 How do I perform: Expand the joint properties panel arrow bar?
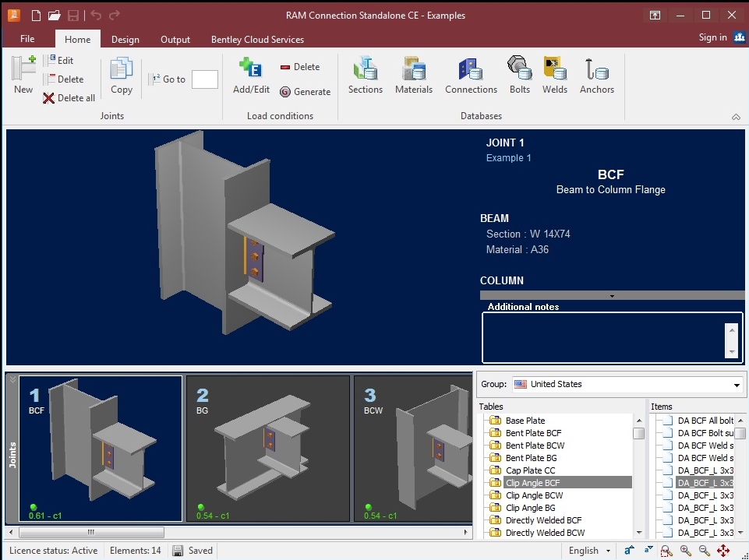tap(612, 295)
